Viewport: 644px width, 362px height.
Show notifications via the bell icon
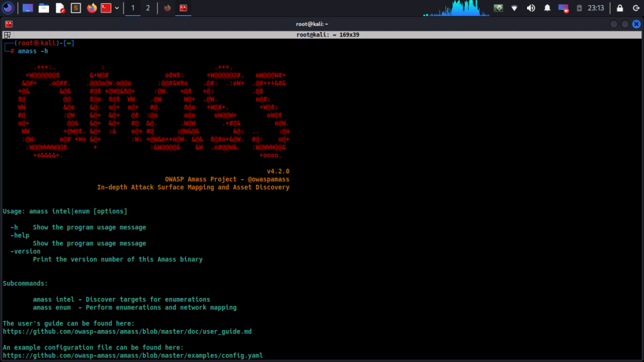coord(547,8)
